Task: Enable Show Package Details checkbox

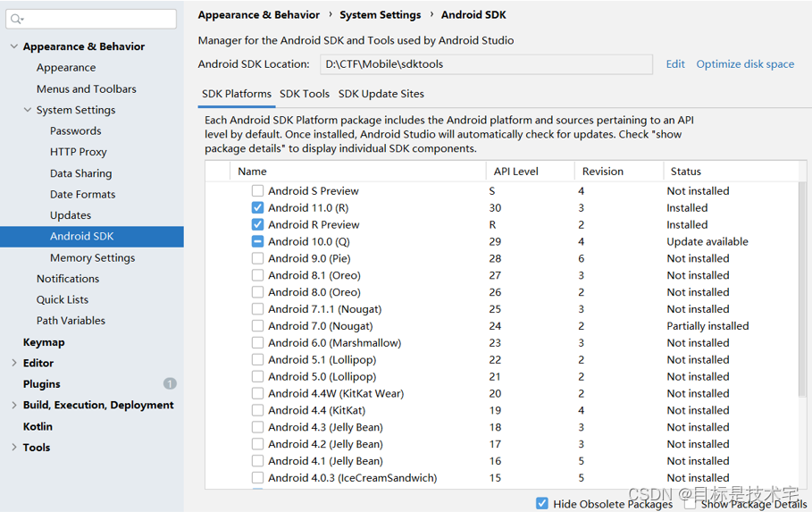Action: [690, 503]
